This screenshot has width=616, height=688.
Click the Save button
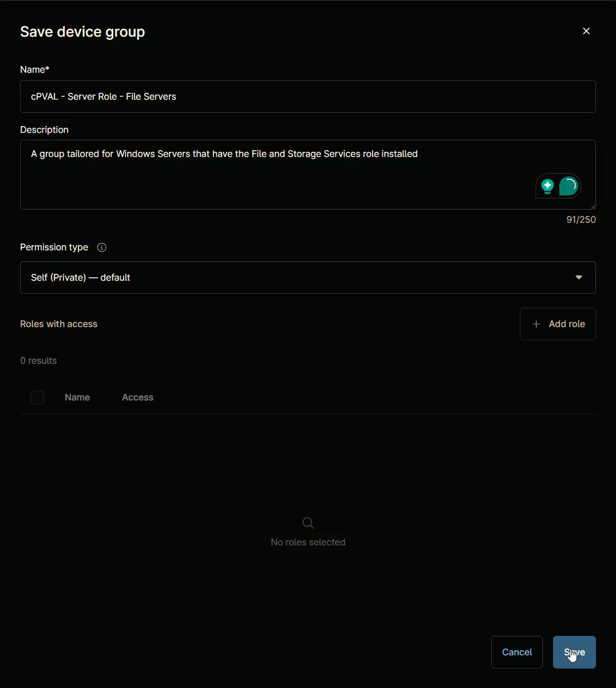click(x=574, y=652)
